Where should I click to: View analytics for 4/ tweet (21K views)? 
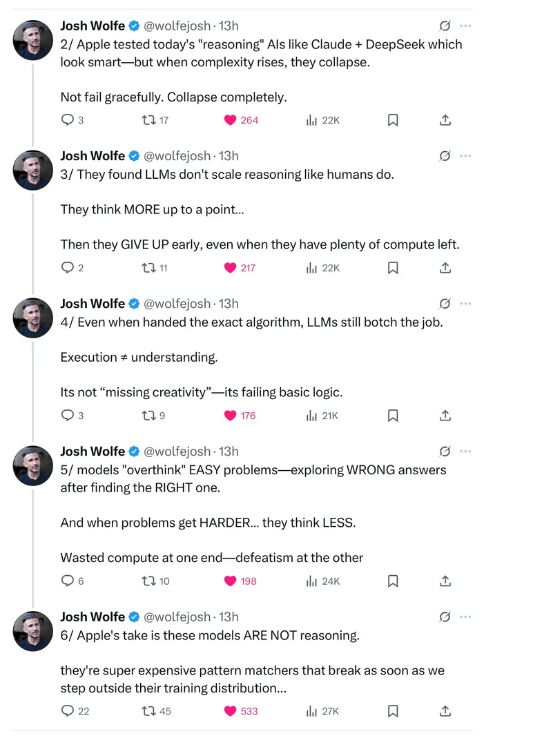coord(312,416)
